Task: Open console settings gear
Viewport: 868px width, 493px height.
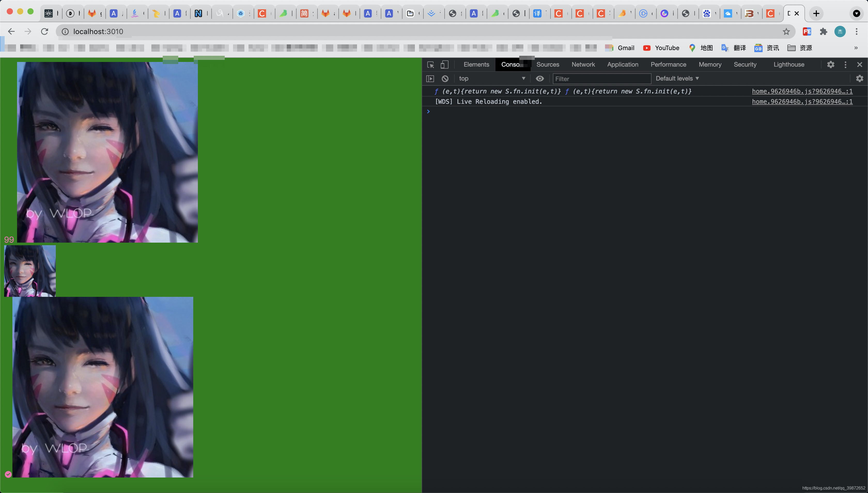Action: tap(859, 78)
